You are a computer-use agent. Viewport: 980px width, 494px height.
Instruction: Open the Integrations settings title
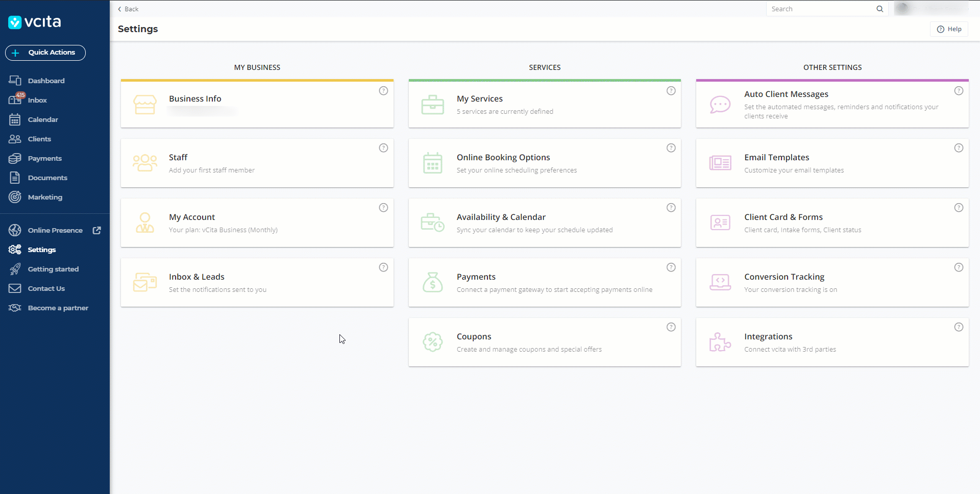coord(768,336)
